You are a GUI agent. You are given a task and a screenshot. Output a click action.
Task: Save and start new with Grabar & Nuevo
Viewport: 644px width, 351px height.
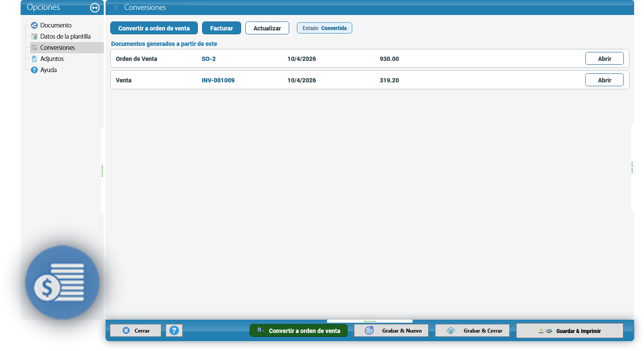tap(391, 330)
